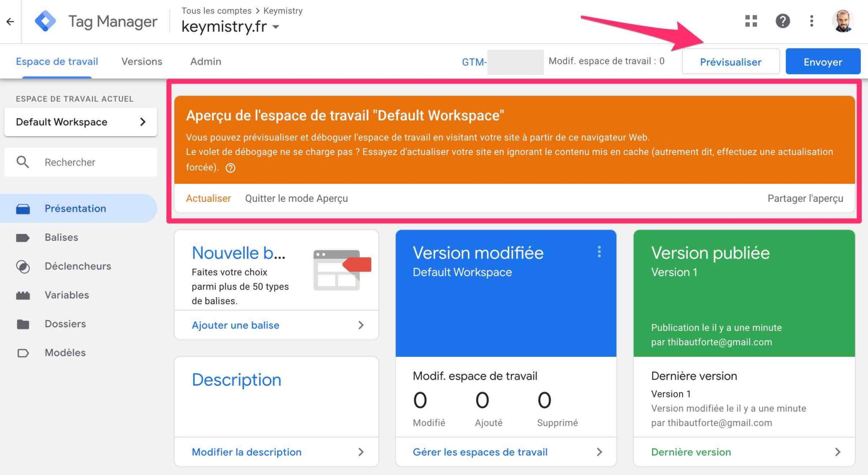Viewport: 868px width, 475px height.
Task: Click chevron next to Modifier la description
Action: click(361, 452)
